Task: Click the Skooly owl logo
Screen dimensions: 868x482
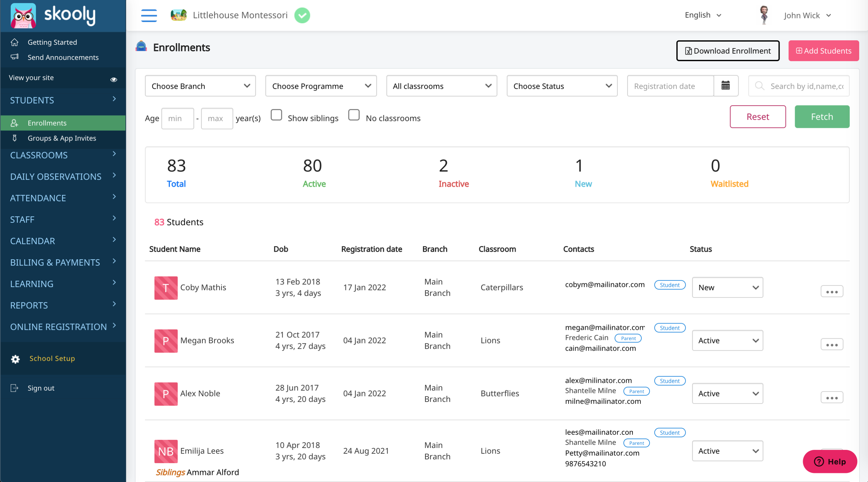Action: point(23,15)
